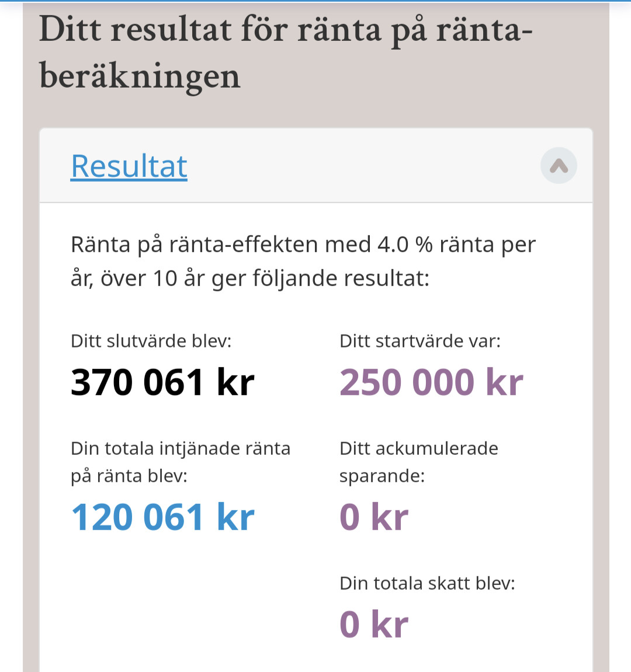Click the 'Din totala skatt blev:' label
631x672 pixels.
coord(427,583)
